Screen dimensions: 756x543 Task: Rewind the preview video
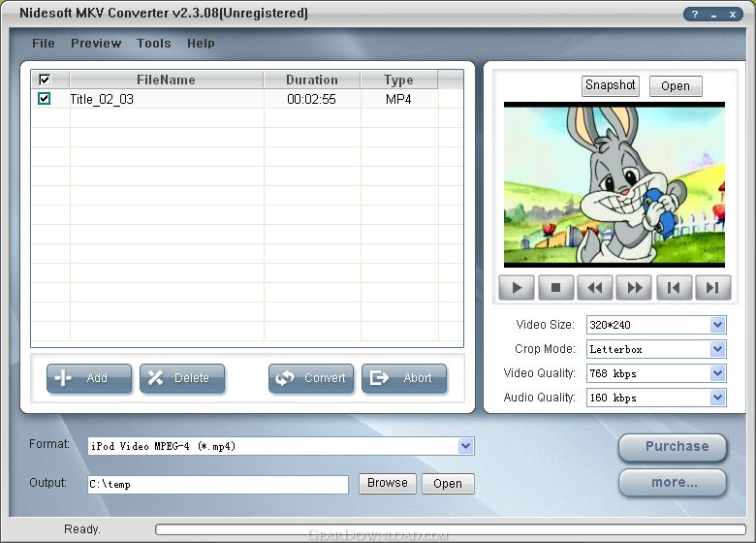point(595,288)
